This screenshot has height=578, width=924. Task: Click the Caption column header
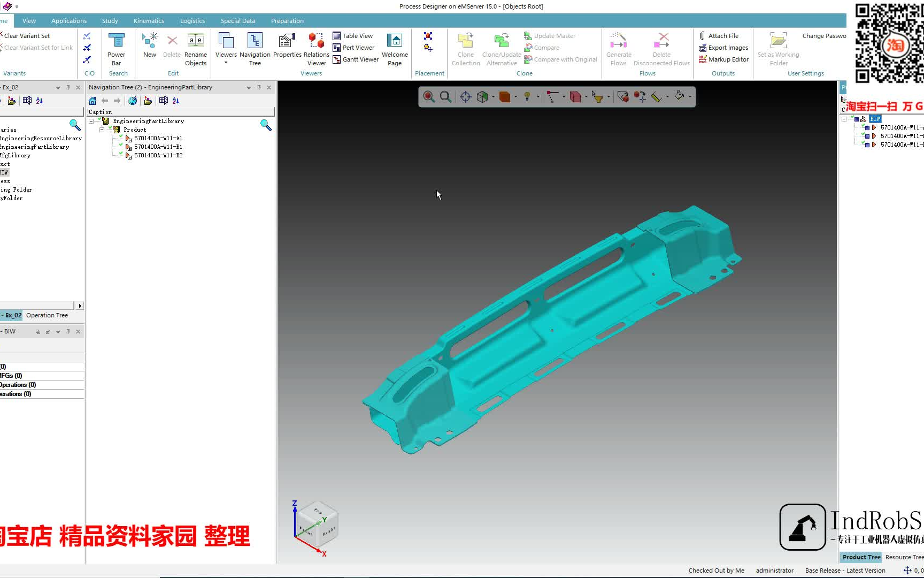180,112
